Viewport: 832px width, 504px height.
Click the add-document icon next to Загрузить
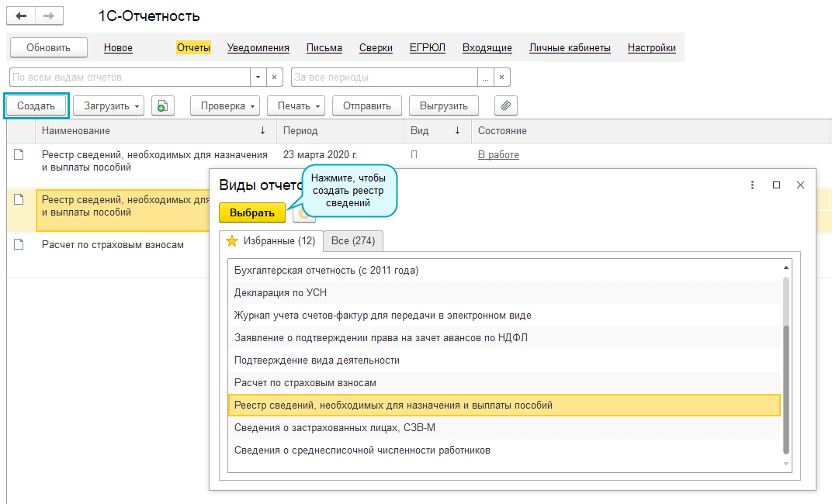click(163, 106)
